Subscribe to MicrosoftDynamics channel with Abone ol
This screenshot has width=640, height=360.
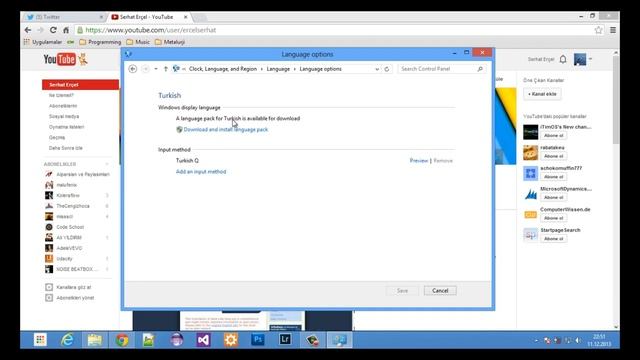click(553, 198)
